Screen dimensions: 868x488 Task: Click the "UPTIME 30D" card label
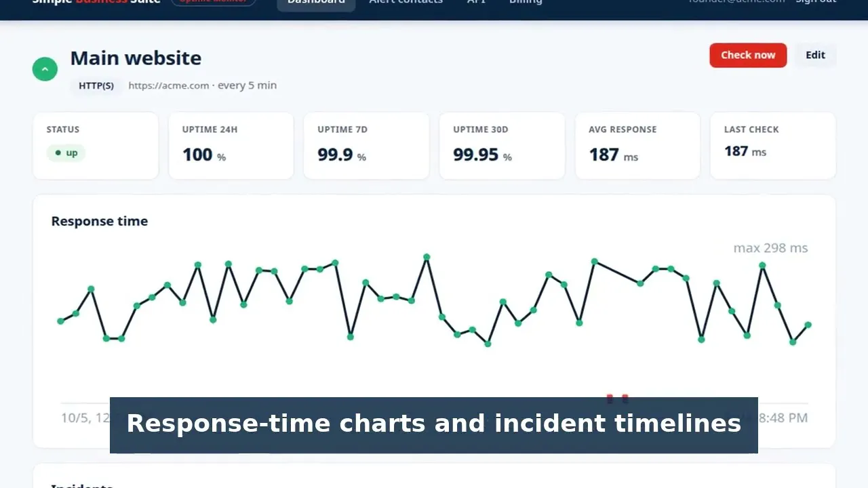(481, 129)
